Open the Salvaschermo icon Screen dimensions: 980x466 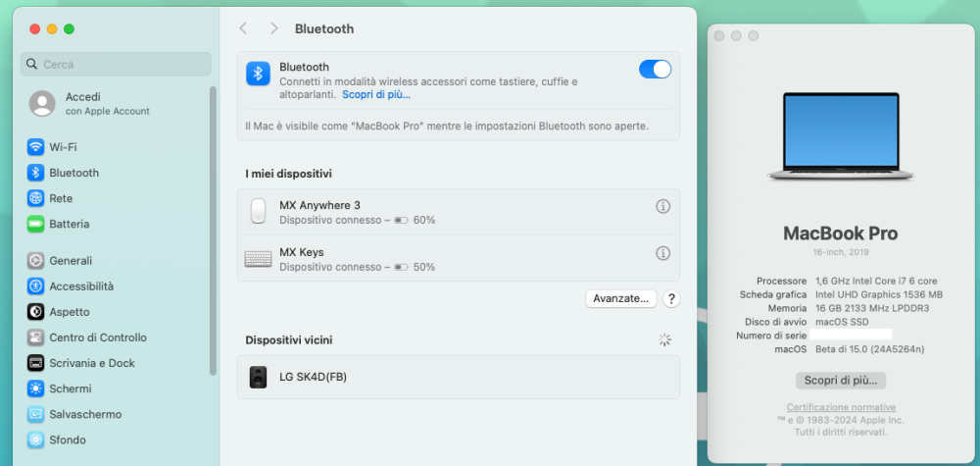[x=35, y=414]
